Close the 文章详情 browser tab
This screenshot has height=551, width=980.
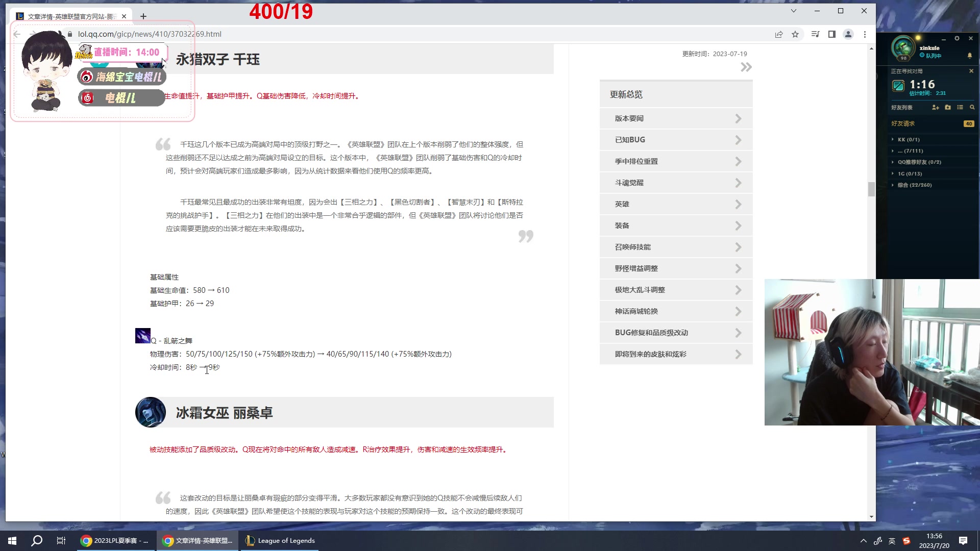point(124,16)
